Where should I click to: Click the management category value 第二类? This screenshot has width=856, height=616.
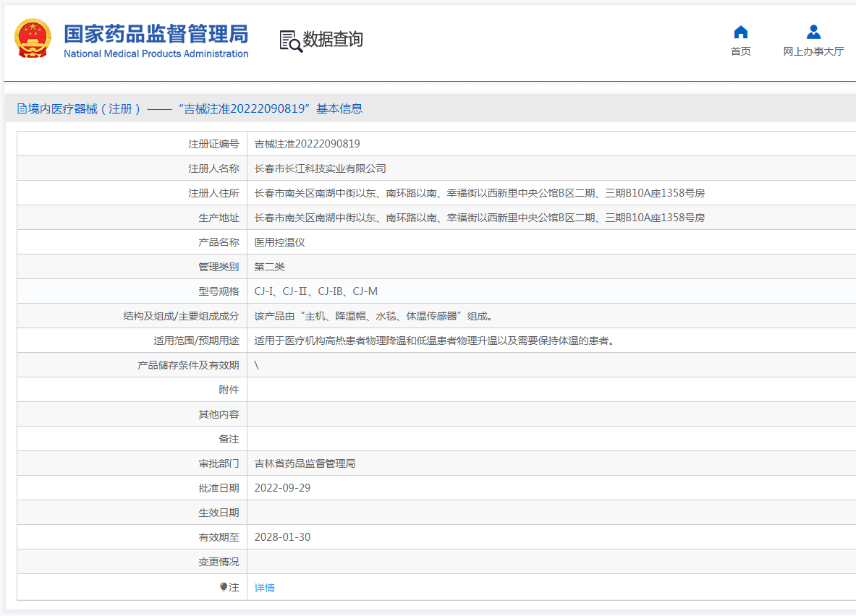click(269, 267)
